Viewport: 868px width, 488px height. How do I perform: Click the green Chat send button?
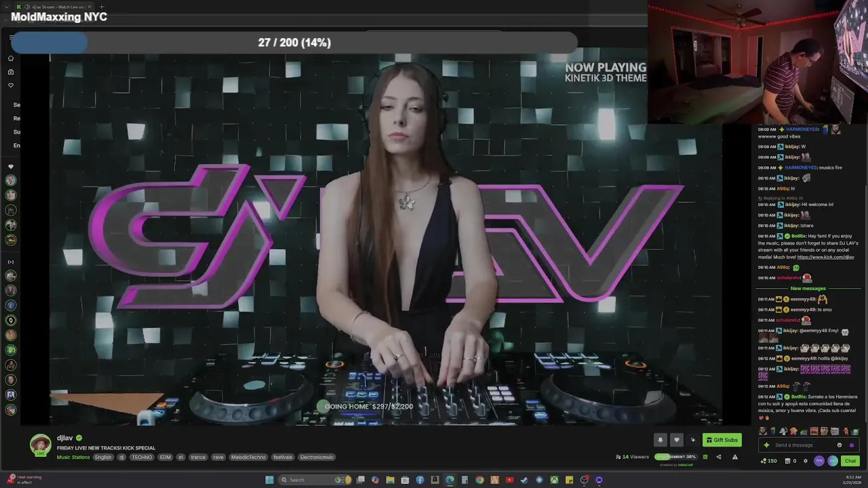[x=850, y=461]
